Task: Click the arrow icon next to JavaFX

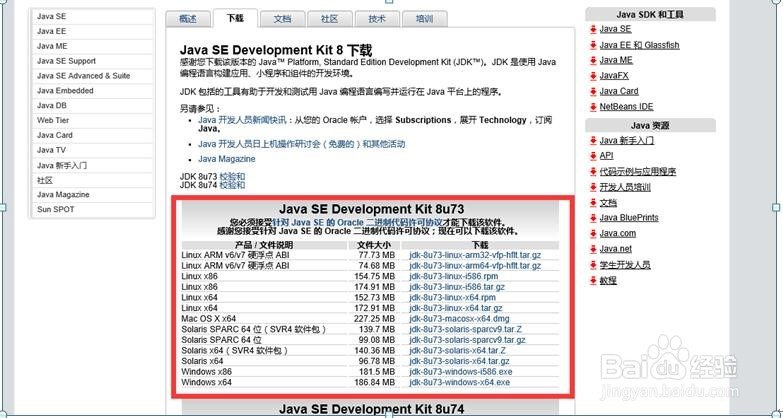Action: (x=593, y=76)
